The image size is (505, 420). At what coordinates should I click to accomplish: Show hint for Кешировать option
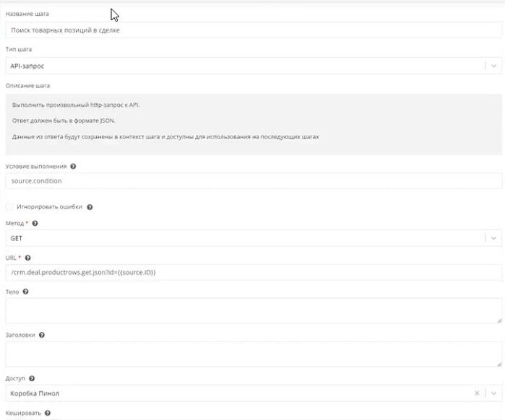point(48,414)
